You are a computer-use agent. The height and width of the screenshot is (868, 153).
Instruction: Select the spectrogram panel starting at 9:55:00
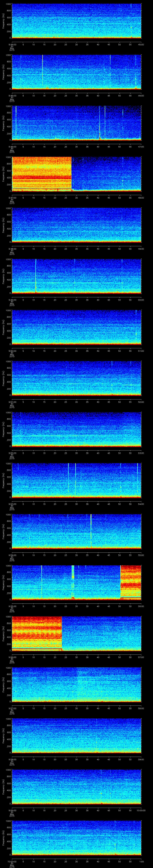(x=76, y=583)
